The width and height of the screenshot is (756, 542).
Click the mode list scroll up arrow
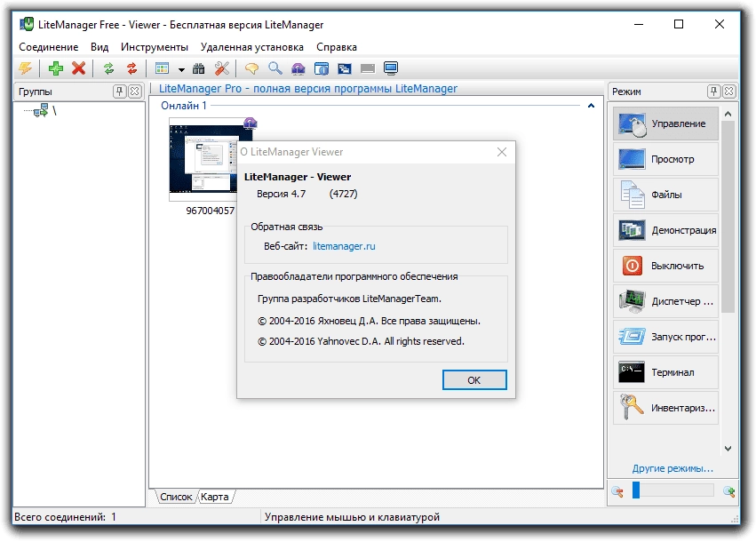(x=728, y=115)
